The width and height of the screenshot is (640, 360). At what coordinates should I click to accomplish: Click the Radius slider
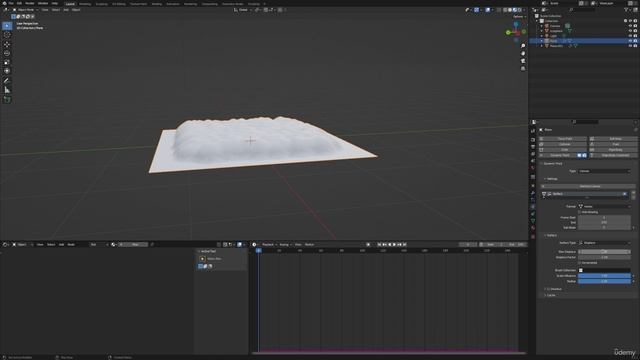tap(604, 281)
